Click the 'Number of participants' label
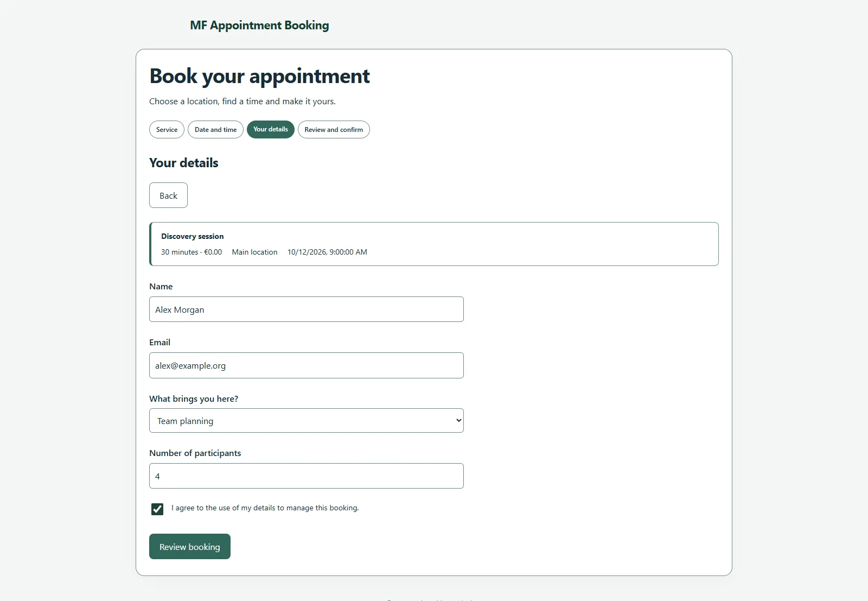This screenshot has height=601, width=868. 195,453
